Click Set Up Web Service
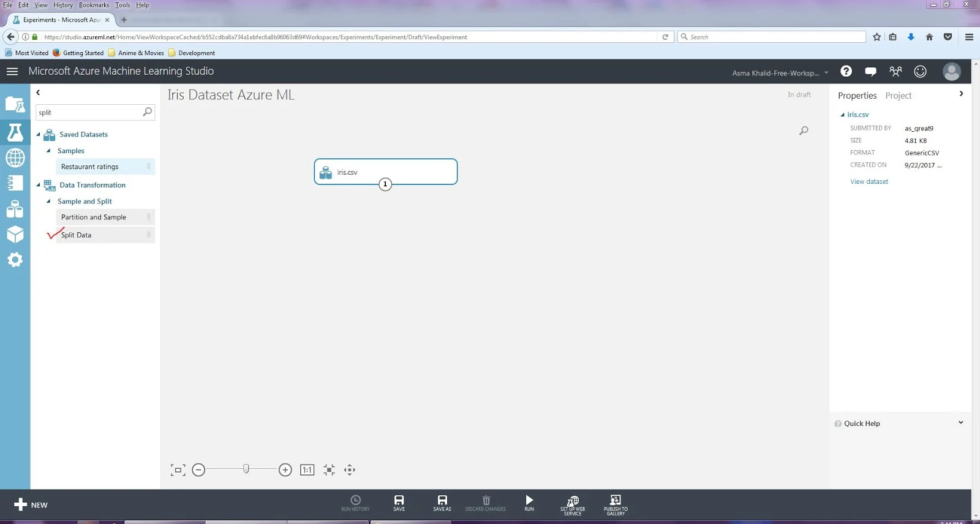Viewport: 980px width, 524px height. tap(573, 505)
